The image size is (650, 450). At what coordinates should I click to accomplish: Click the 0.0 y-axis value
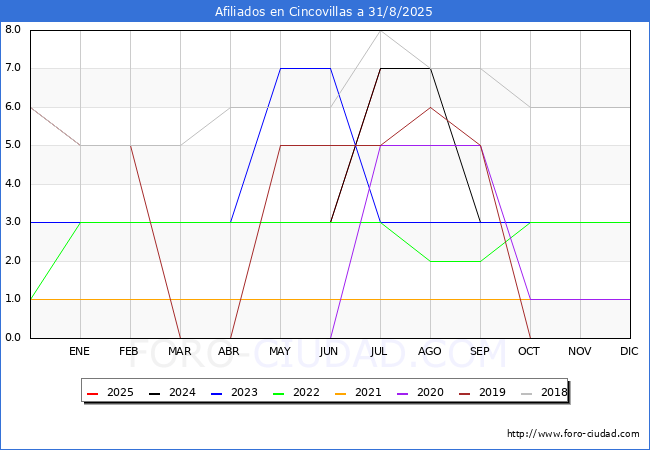click(x=13, y=337)
